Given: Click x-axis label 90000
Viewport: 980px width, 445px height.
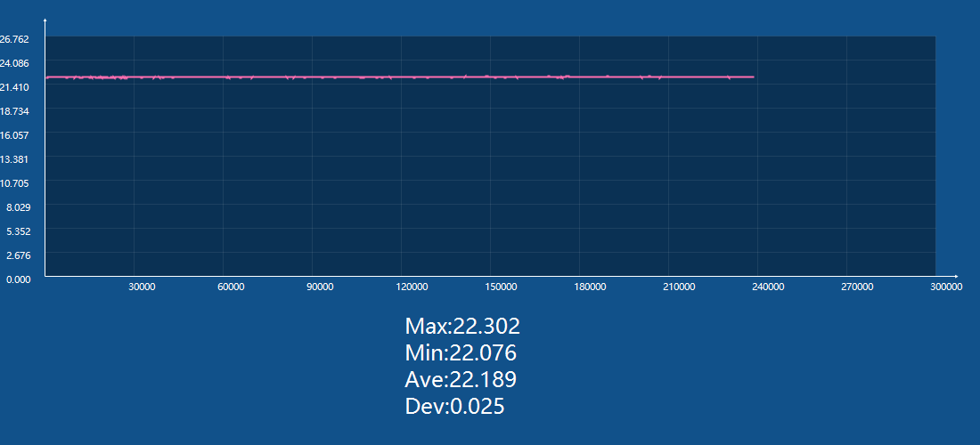Looking at the screenshot, I should pos(320,287).
